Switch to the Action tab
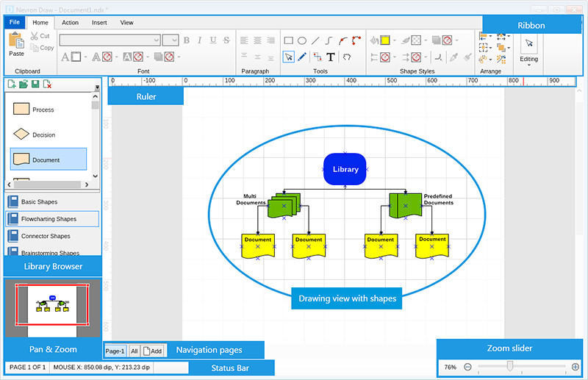The height and width of the screenshot is (380, 588). (x=70, y=23)
